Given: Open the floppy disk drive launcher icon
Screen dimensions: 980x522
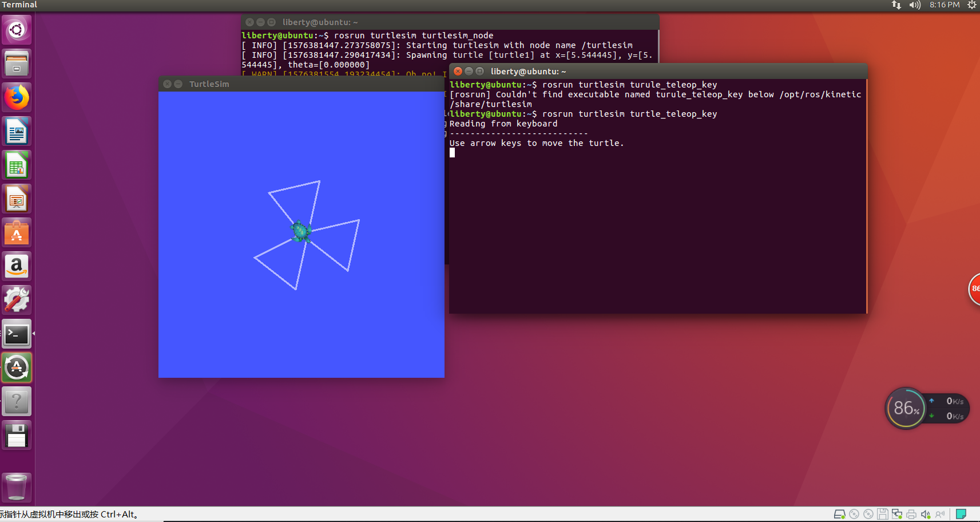Looking at the screenshot, I should (17, 435).
